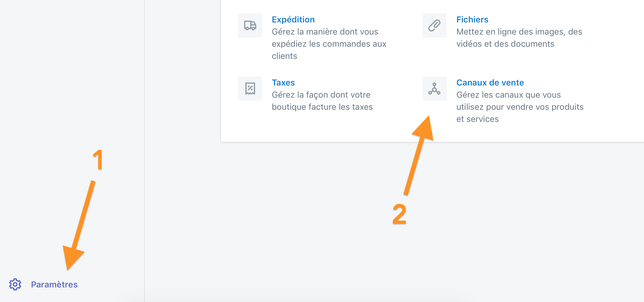
Task: Click the Taxes receipt percent icon
Action: [x=250, y=89]
